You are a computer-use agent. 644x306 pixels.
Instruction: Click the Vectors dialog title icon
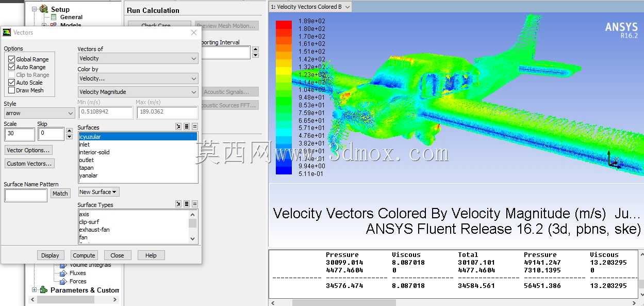[7, 33]
